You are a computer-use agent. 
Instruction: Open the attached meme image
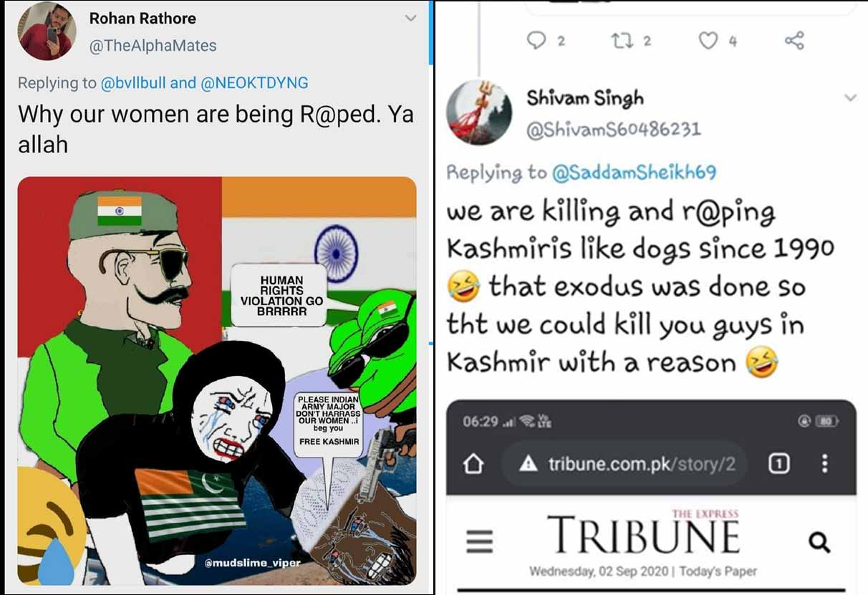[x=217, y=381]
